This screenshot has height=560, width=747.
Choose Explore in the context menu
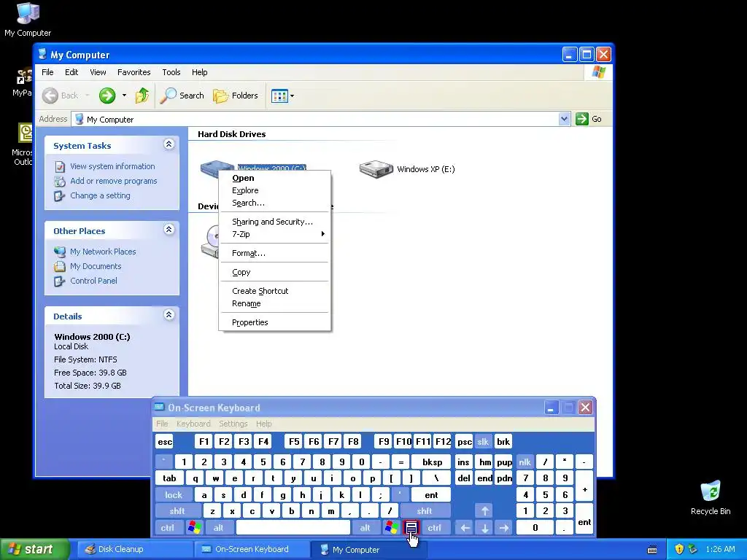click(x=274, y=190)
